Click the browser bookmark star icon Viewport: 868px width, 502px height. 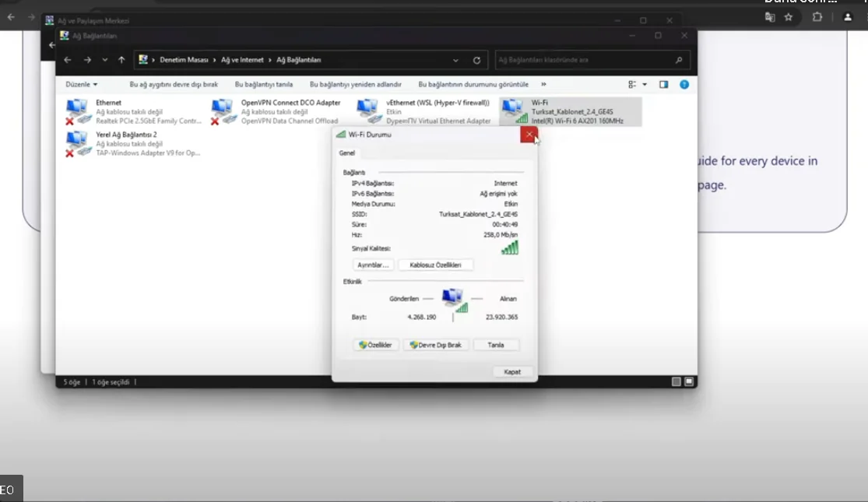789,16
